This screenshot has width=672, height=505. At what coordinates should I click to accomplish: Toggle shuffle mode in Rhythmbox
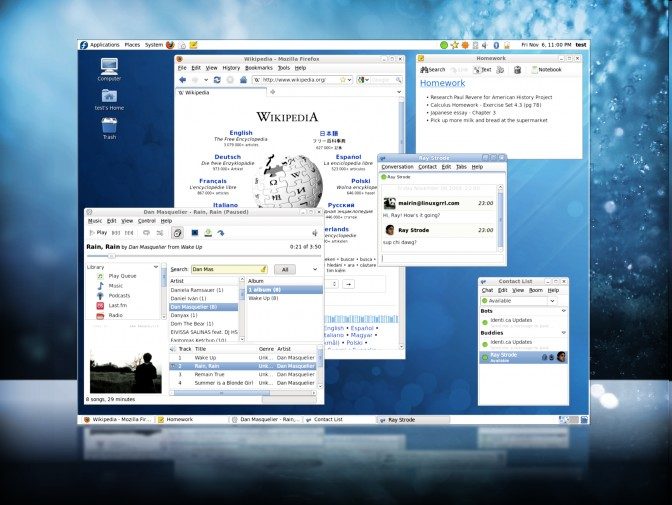pyautogui.click(x=160, y=232)
